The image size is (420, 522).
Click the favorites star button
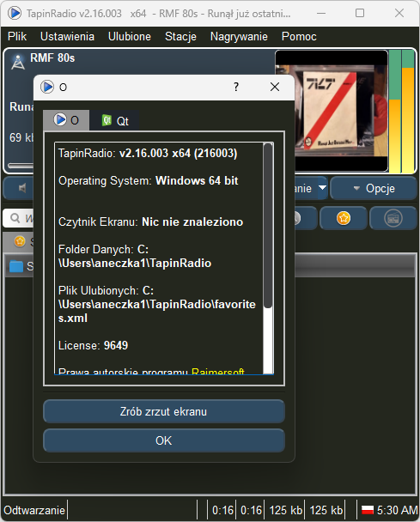click(x=344, y=218)
